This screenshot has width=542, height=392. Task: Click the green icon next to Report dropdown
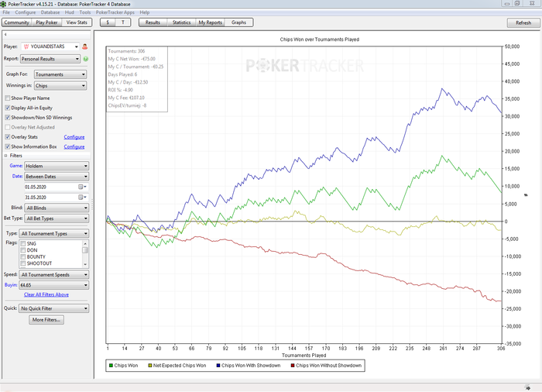point(85,59)
